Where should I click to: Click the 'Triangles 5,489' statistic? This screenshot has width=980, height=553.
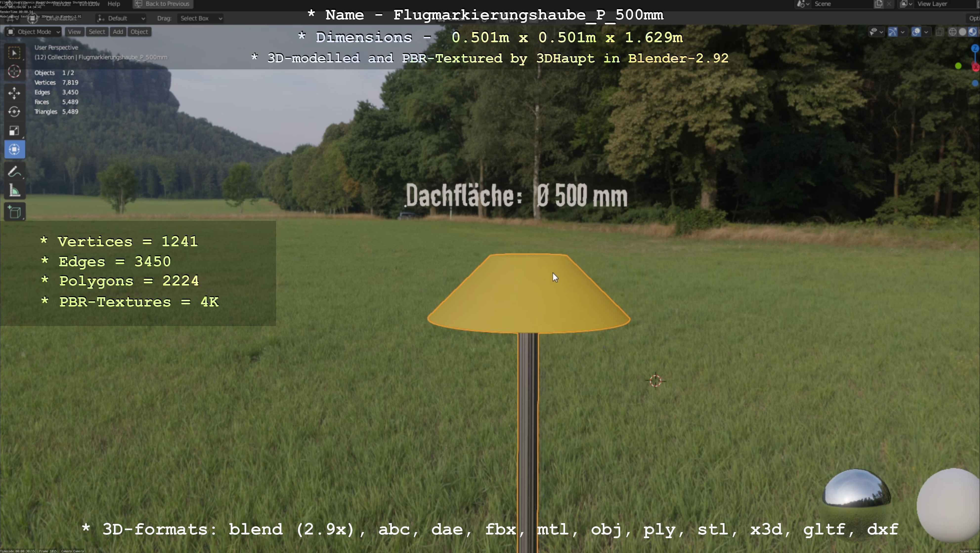click(56, 112)
